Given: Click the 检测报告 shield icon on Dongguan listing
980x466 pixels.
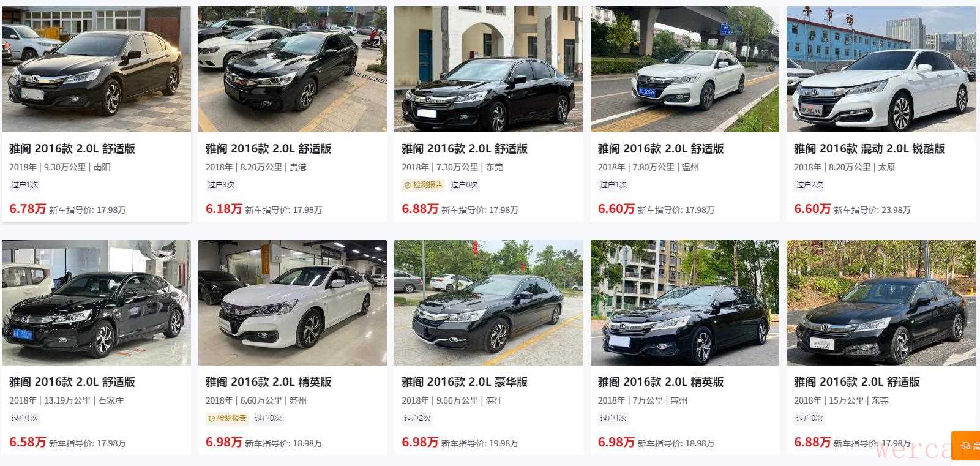Looking at the screenshot, I should [408, 185].
